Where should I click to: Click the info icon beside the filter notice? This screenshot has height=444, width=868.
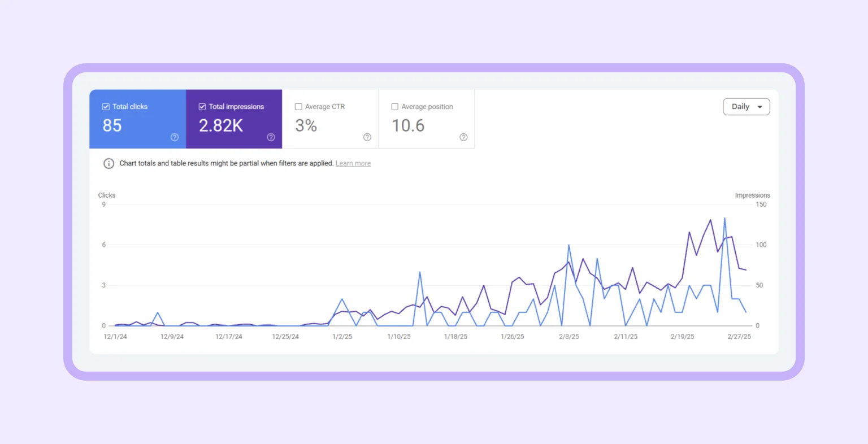108,163
